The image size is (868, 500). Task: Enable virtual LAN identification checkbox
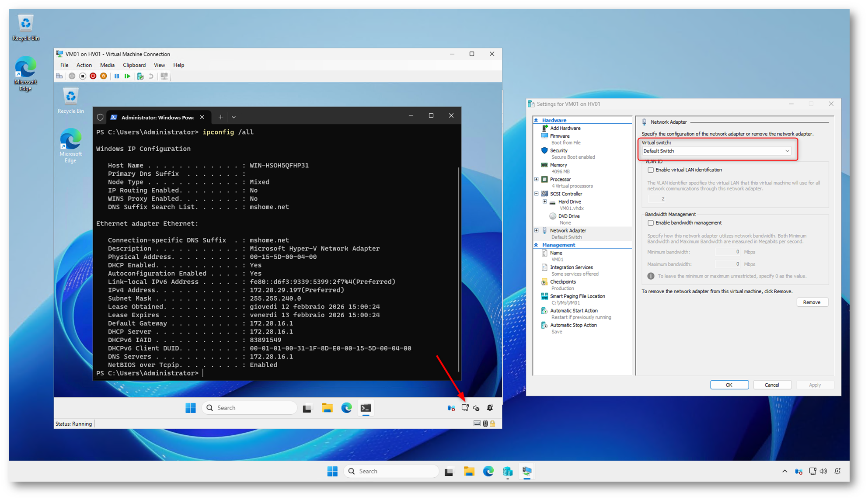click(x=651, y=170)
